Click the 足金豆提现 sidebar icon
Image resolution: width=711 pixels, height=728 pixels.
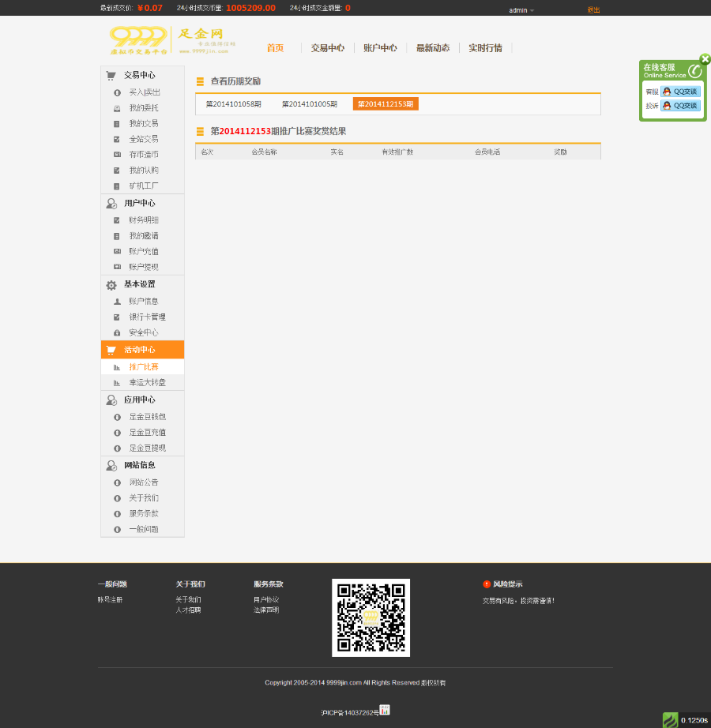point(117,448)
